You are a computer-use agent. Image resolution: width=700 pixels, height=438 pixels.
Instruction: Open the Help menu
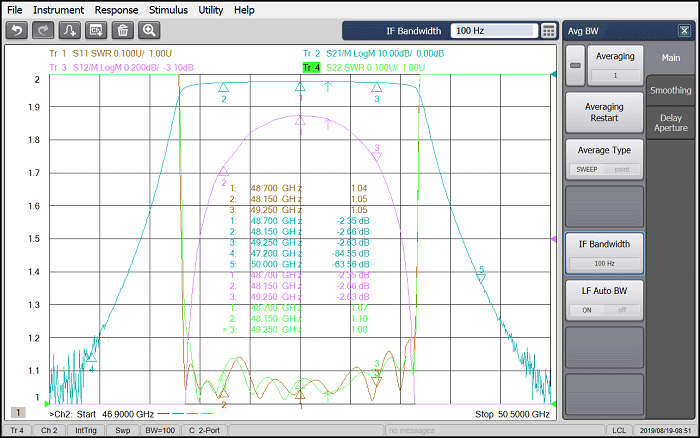click(244, 10)
